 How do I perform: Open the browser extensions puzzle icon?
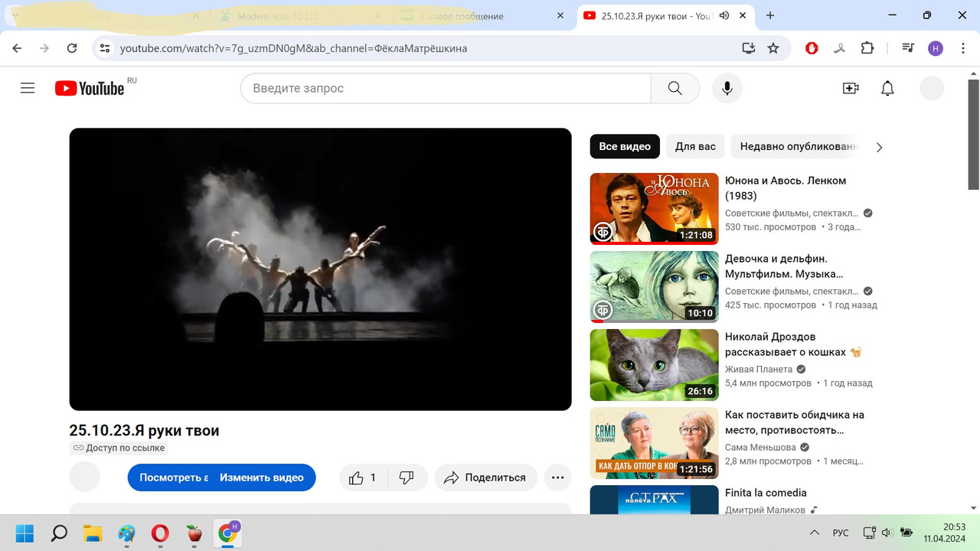[x=867, y=48]
